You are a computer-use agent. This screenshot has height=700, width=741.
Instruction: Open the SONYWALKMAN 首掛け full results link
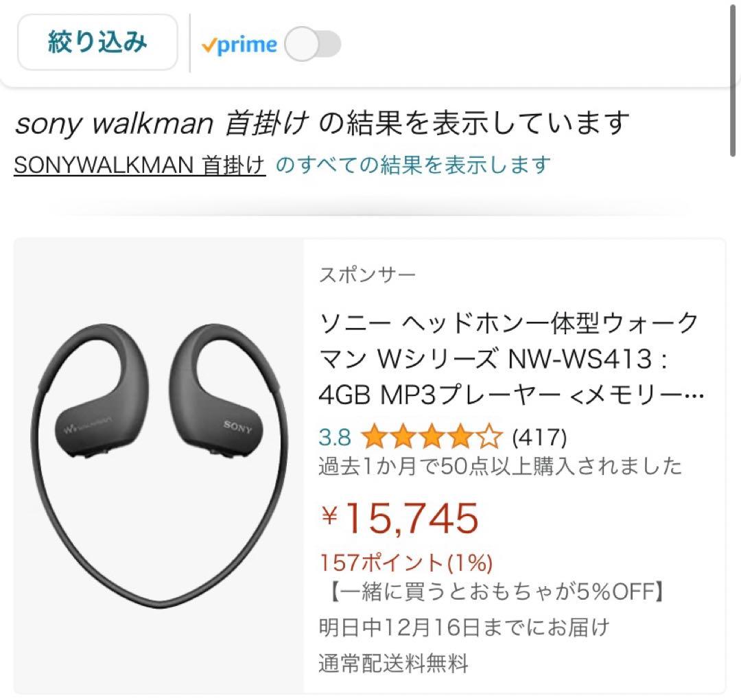click(x=137, y=163)
